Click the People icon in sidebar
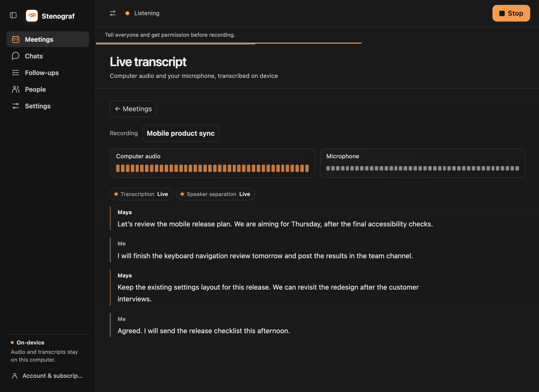The height and width of the screenshot is (392, 539). click(x=16, y=89)
